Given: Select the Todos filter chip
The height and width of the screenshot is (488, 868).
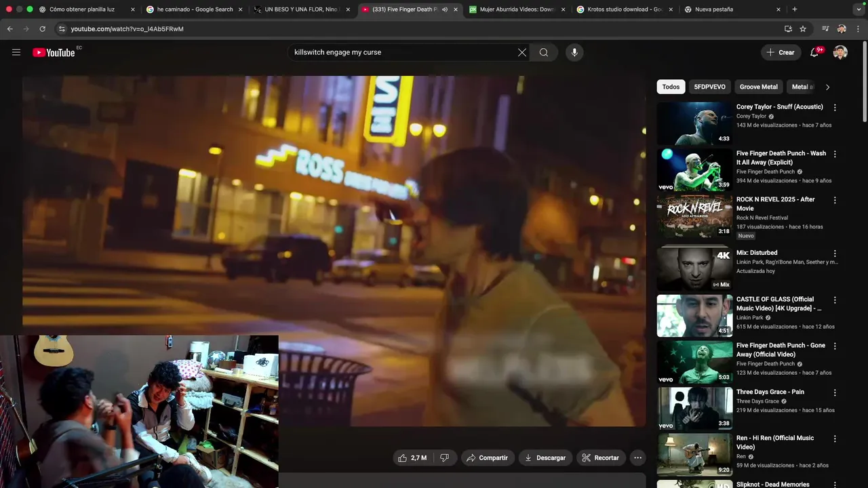Looking at the screenshot, I should pos(671,87).
